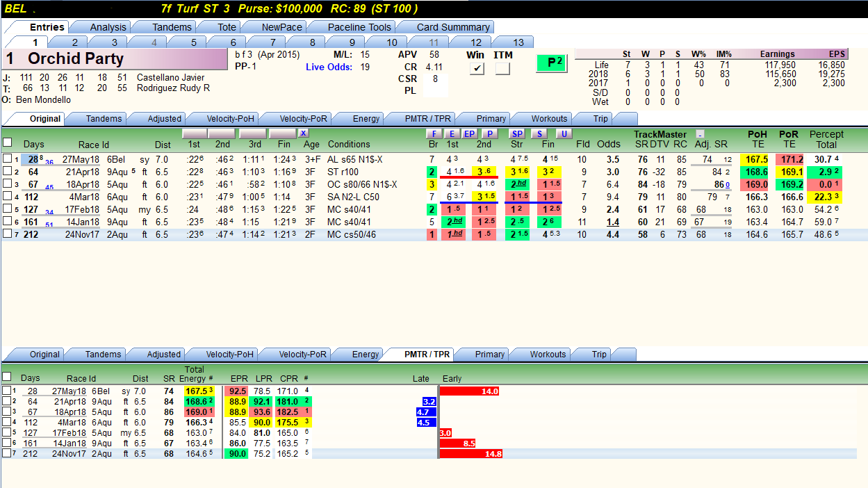Click the E pace filter button
The image size is (868, 488).
click(452, 133)
